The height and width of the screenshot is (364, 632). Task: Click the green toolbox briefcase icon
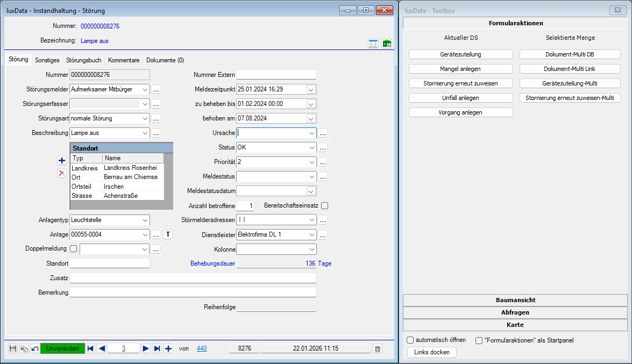[x=387, y=44]
